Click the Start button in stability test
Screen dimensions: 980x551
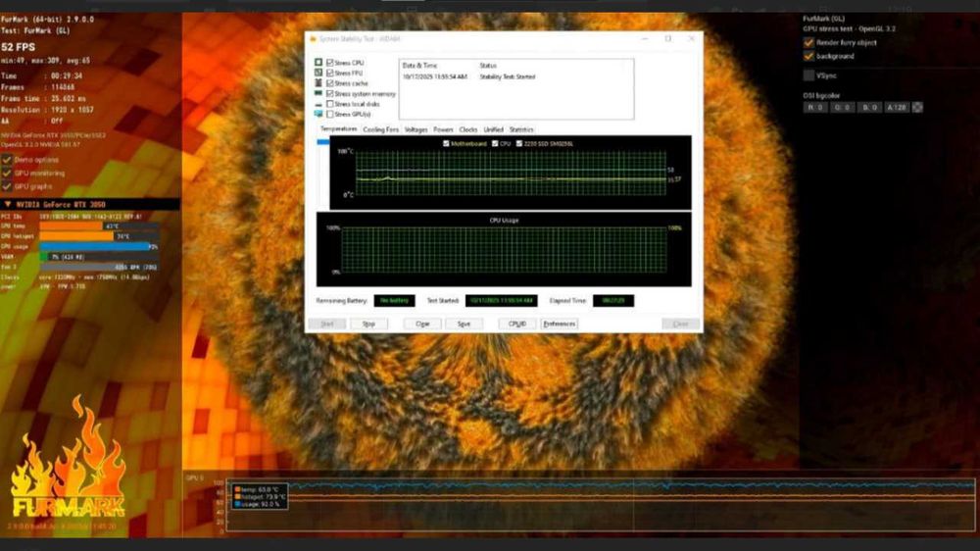327,324
